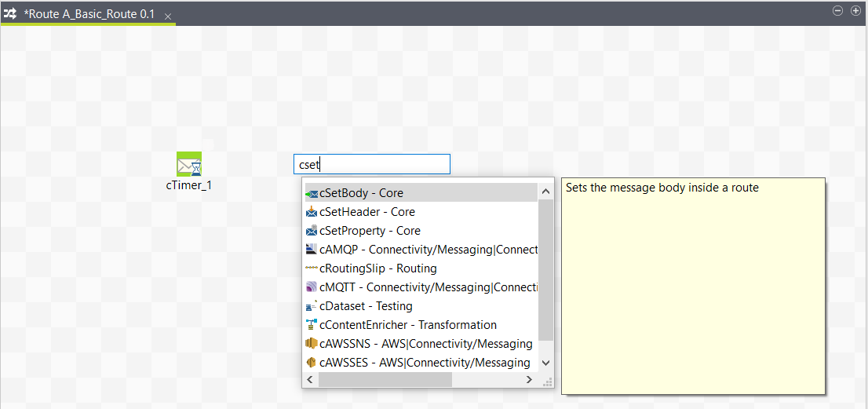Click the horizontal scrollbar thumb in list
868x409 pixels.
(x=385, y=379)
